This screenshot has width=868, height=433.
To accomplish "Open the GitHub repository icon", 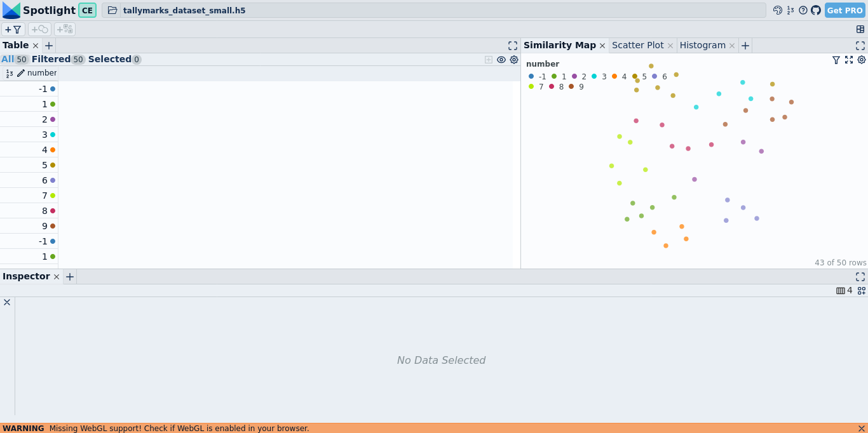I will [x=815, y=10].
